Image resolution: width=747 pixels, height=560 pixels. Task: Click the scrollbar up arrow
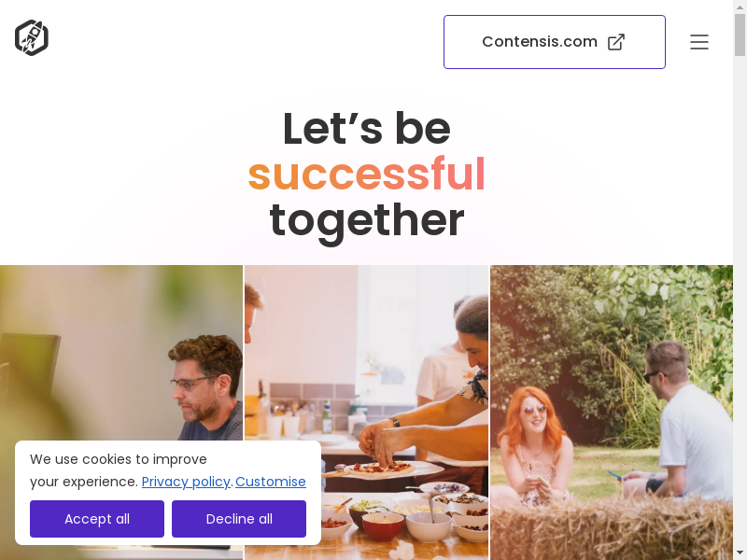point(740,6)
